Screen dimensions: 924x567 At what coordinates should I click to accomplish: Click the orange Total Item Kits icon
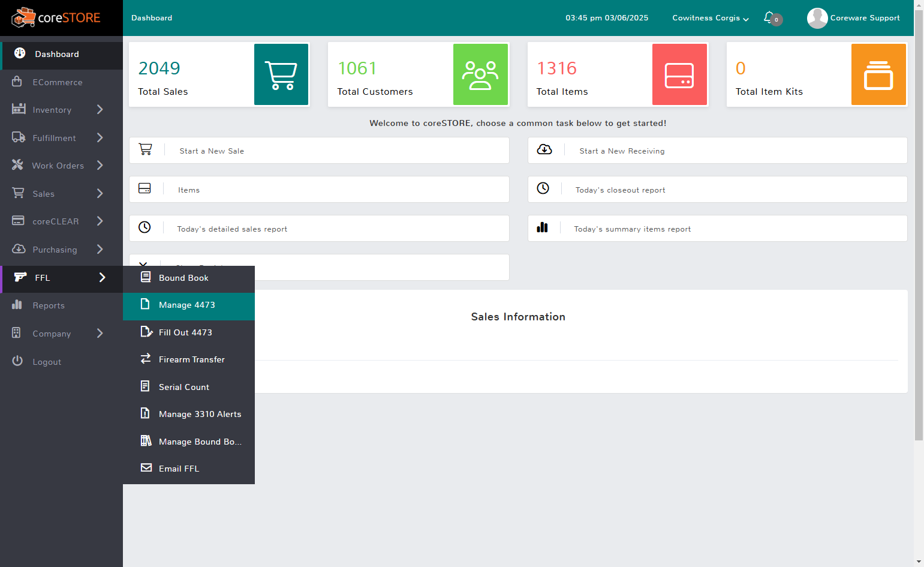(878, 74)
